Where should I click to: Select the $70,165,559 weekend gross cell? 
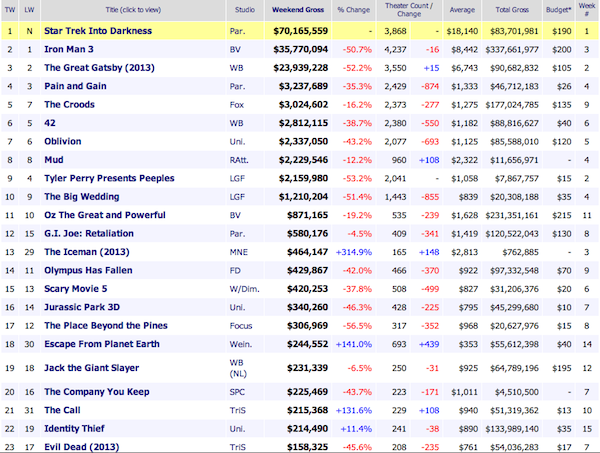[300, 31]
